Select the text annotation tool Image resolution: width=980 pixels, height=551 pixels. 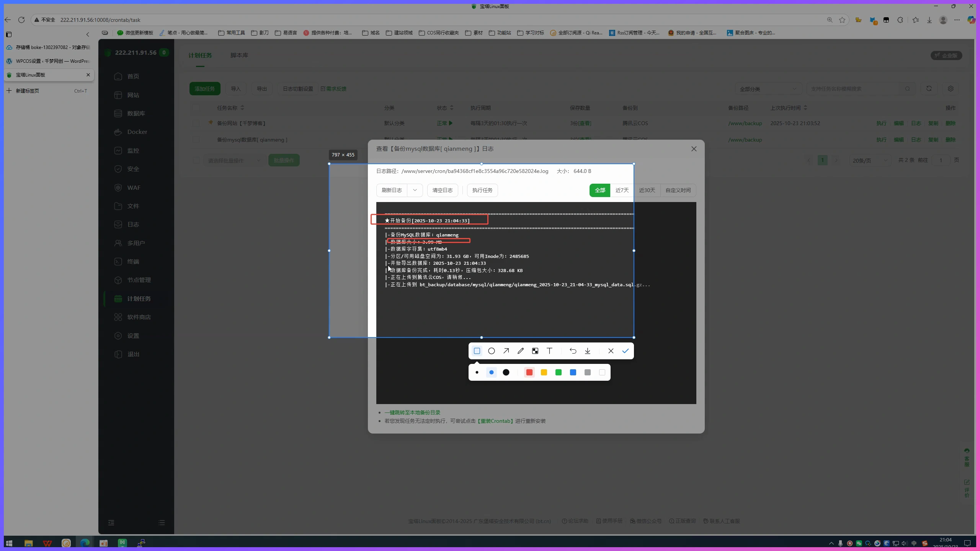point(550,351)
